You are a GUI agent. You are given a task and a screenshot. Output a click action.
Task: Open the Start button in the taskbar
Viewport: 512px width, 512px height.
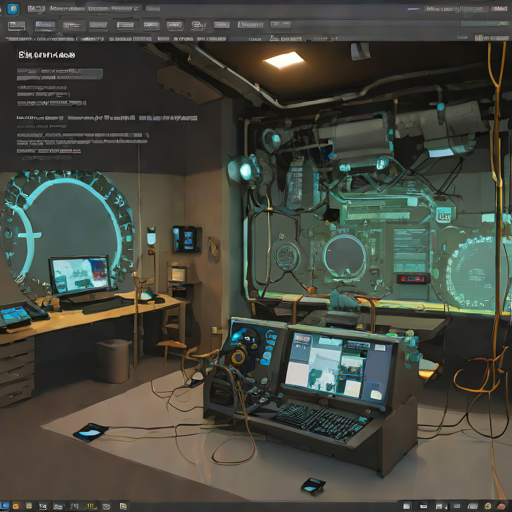pos(4,506)
